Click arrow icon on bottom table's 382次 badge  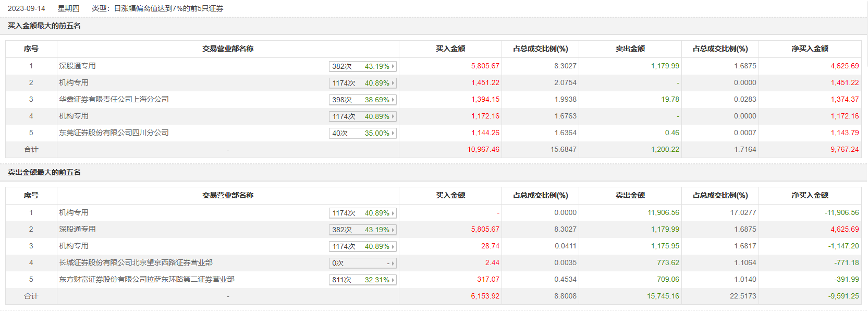point(393,230)
